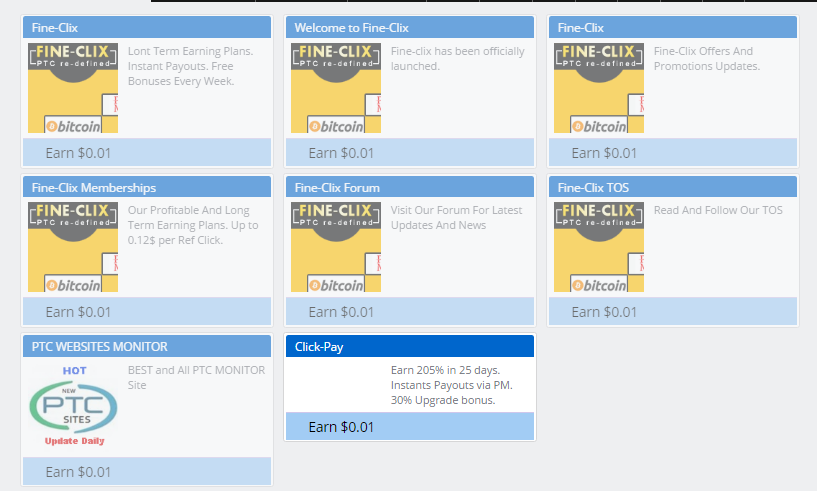
Task: Open the 'Welcome to Fine-Clix' ad title
Action: [351, 28]
